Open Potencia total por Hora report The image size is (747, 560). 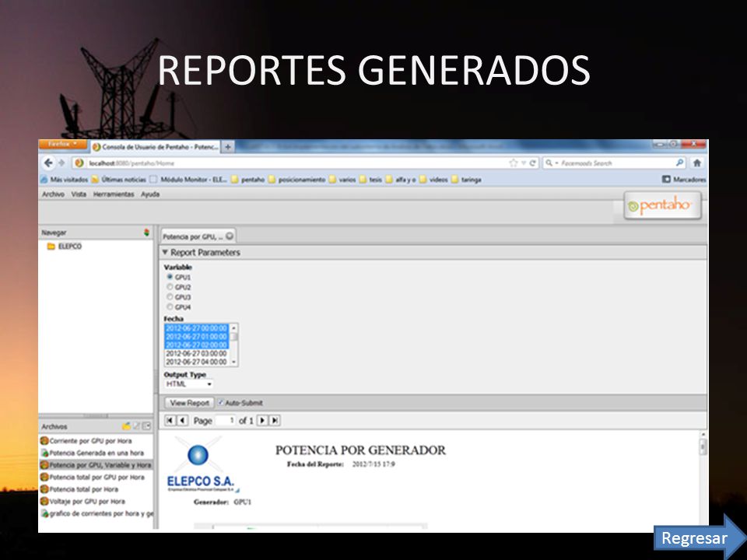tap(79, 489)
